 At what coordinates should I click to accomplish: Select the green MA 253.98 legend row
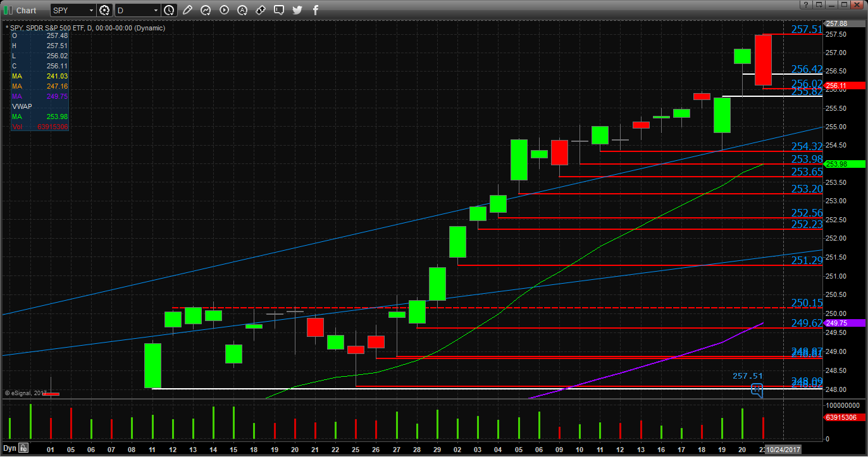[x=39, y=117]
